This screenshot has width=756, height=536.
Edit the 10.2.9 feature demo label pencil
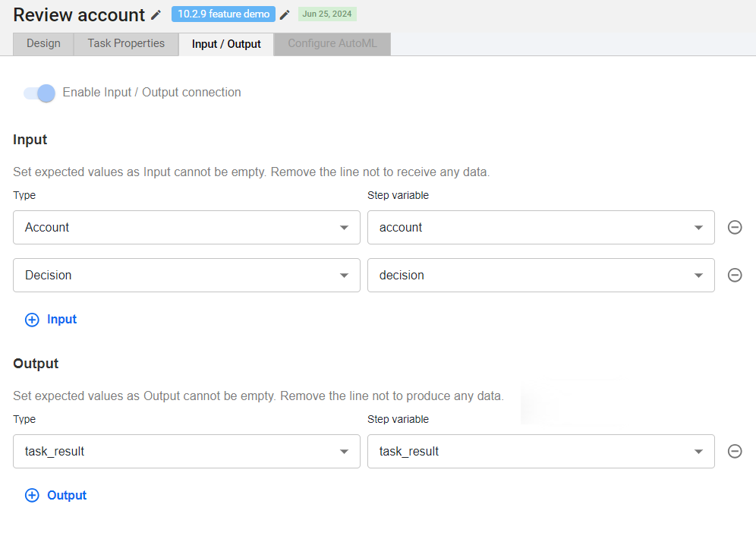click(x=285, y=15)
